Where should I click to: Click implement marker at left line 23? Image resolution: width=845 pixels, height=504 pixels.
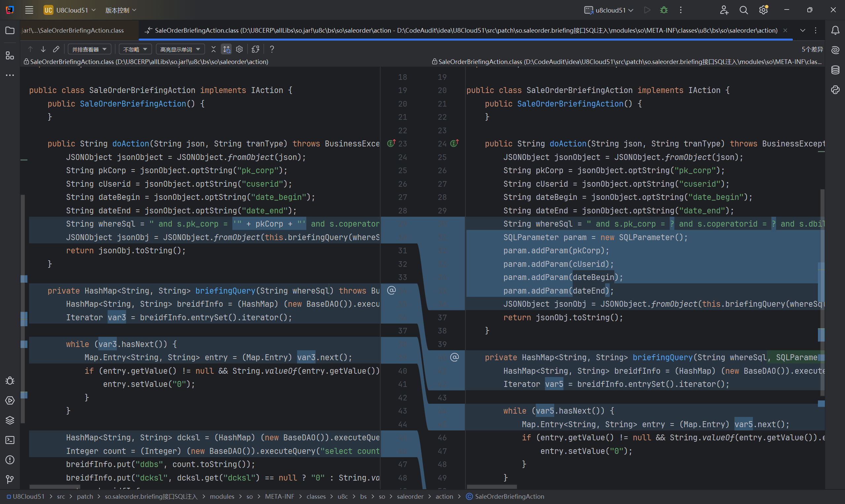coord(391,143)
